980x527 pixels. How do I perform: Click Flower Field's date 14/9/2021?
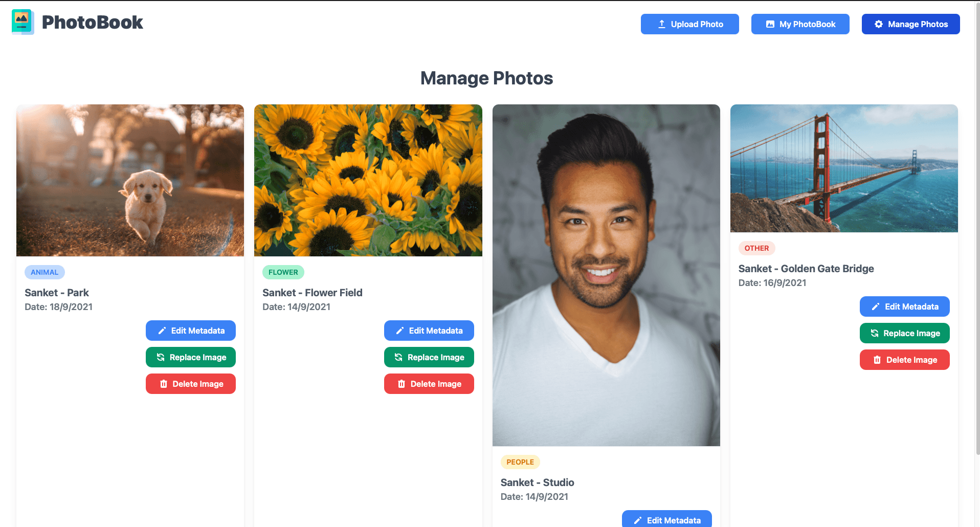pyautogui.click(x=309, y=307)
